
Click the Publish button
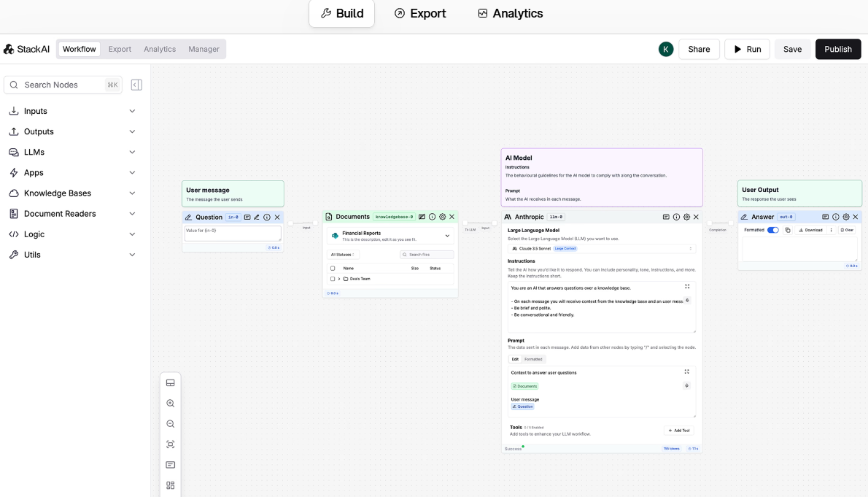pos(837,49)
